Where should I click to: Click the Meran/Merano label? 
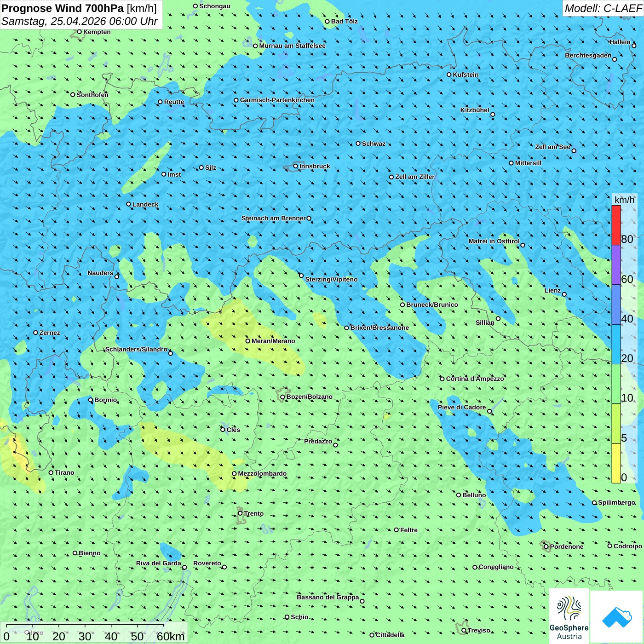click(x=273, y=341)
